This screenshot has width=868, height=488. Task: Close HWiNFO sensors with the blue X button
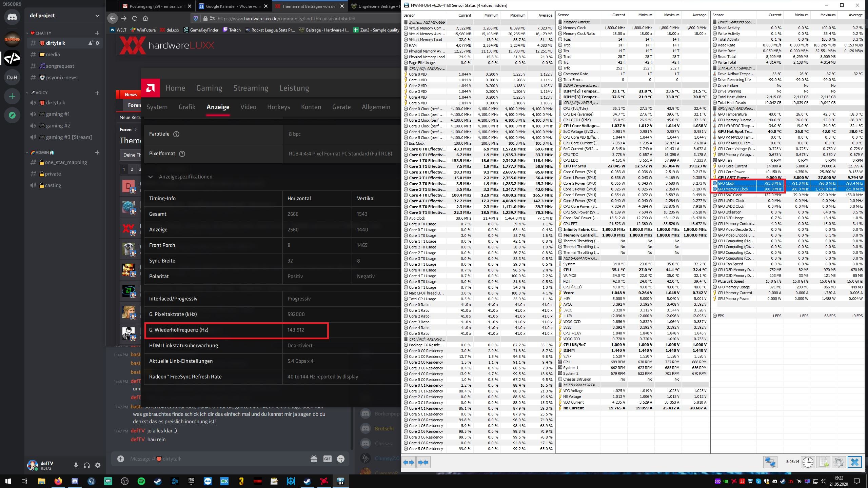(x=854, y=462)
